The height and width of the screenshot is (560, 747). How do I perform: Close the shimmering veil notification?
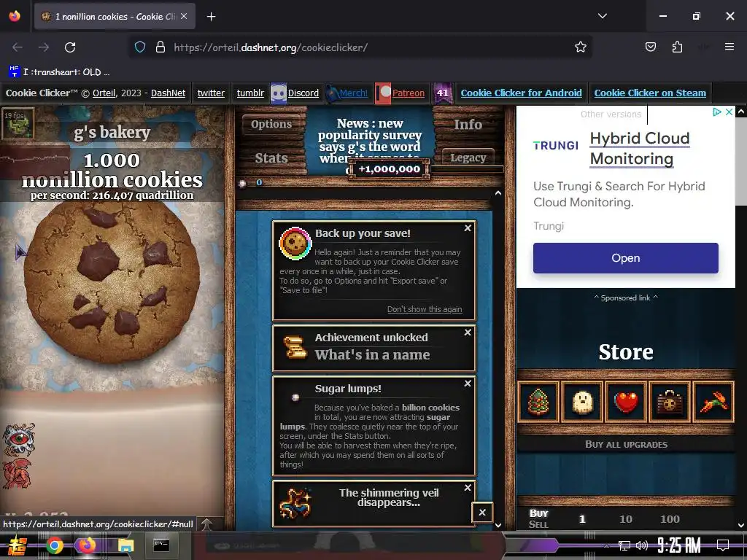[x=468, y=488]
